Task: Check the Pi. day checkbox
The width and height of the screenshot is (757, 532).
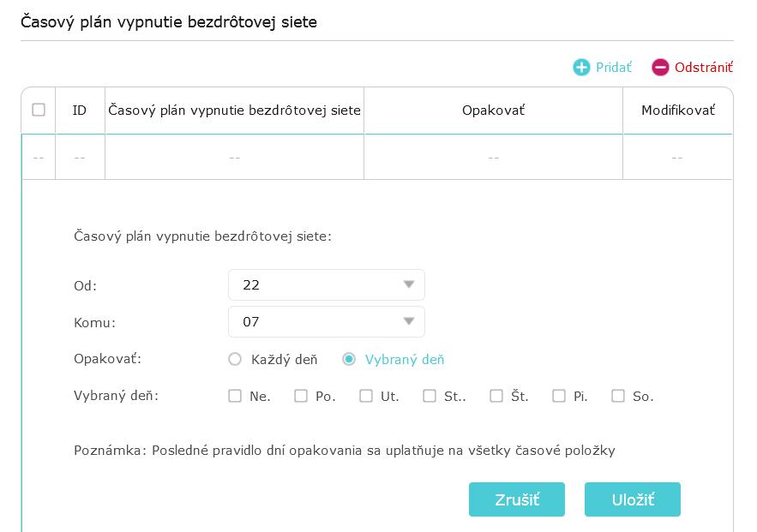Action: [559, 396]
